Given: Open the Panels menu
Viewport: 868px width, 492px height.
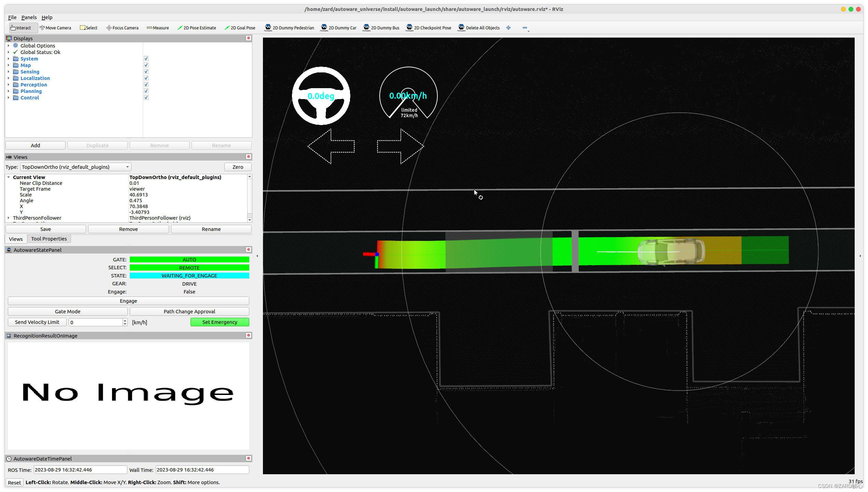Looking at the screenshot, I should [29, 17].
